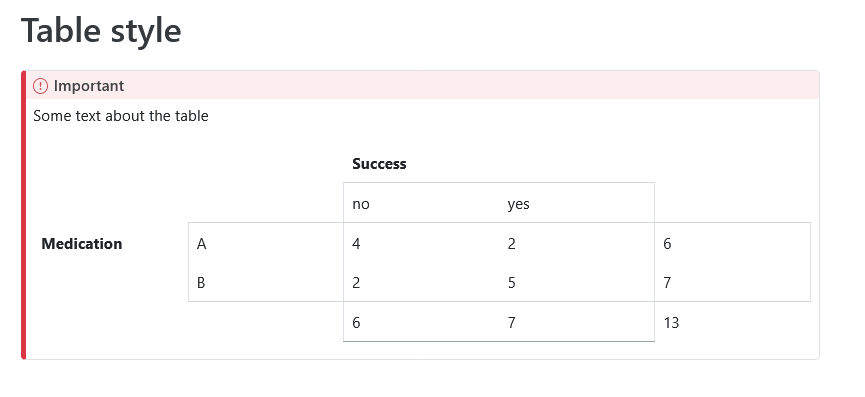
Task: Click row A total cell showing 6
Action: point(733,243)
